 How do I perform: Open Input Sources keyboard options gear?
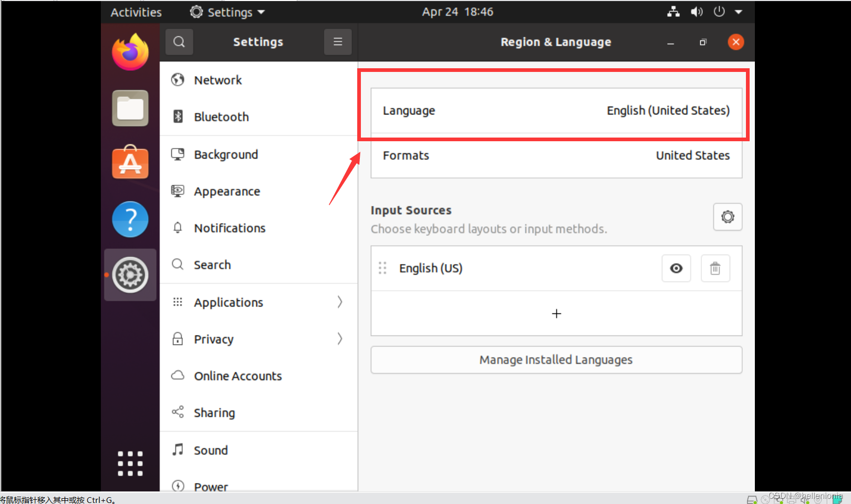click(x=728, y=217)
